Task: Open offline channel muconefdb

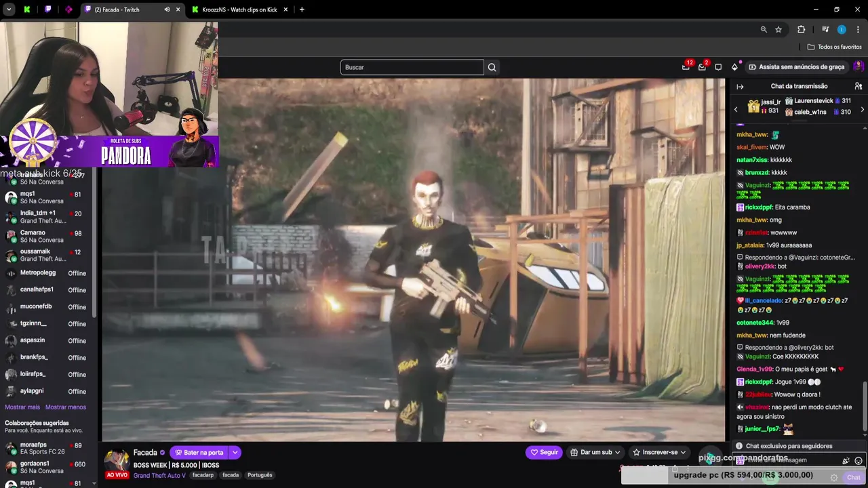Action: point(47,307)
